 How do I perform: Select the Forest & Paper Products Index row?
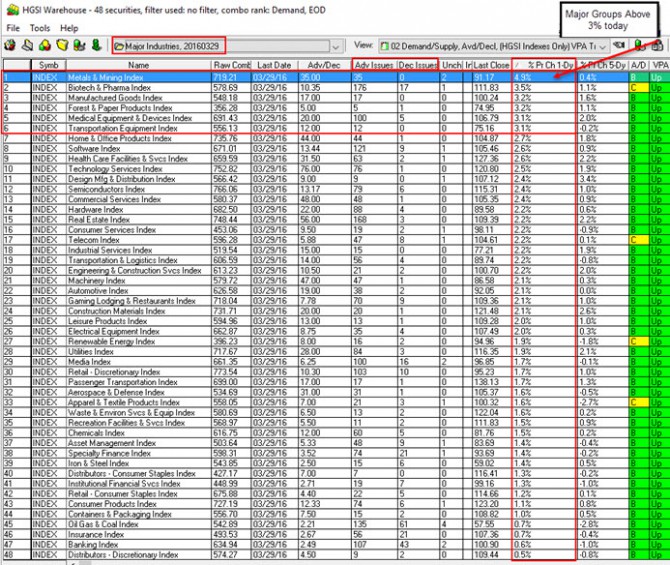336,108
